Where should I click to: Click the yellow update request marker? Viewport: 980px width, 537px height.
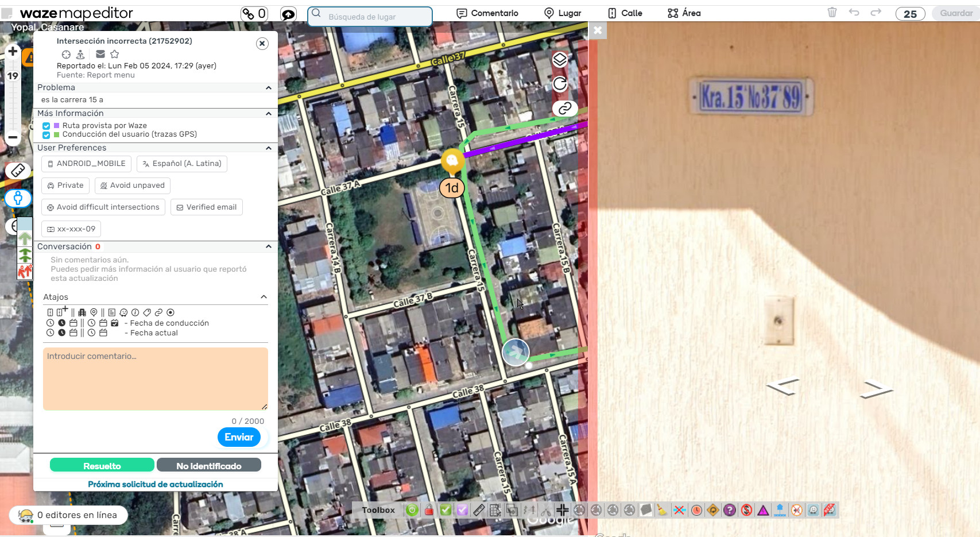(452, 161)
